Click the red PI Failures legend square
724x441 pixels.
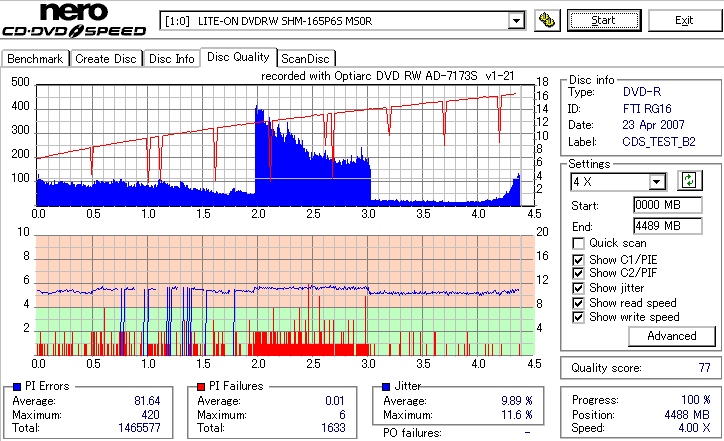coord(201,387)
